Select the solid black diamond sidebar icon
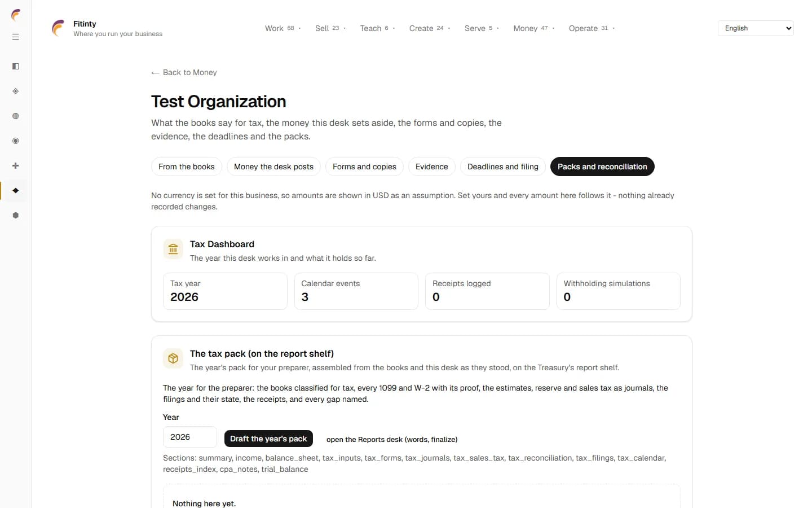The height and width of the screenshot is (508, 812). 16,191
